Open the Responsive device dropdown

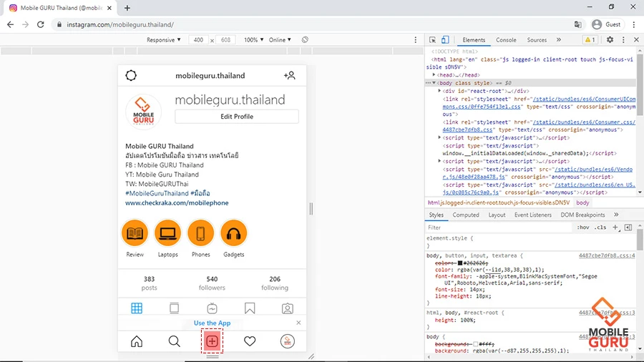[164, 40]
